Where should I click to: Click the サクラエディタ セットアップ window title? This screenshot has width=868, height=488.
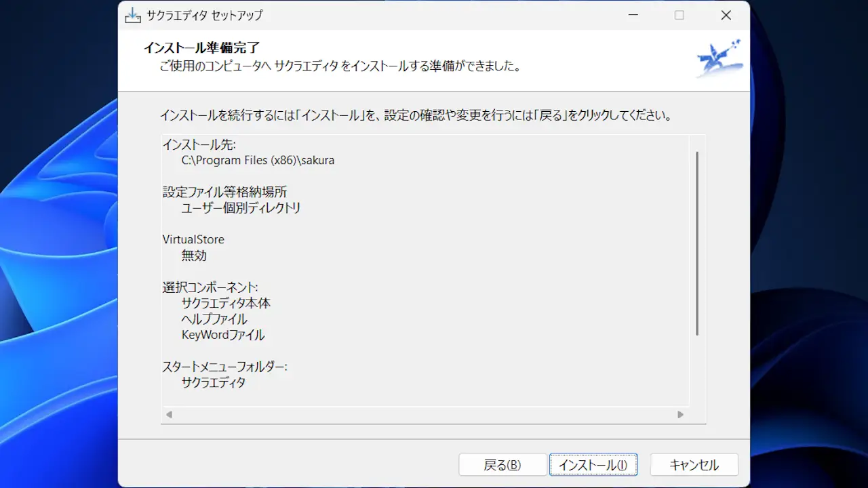(x=205, y=15)
